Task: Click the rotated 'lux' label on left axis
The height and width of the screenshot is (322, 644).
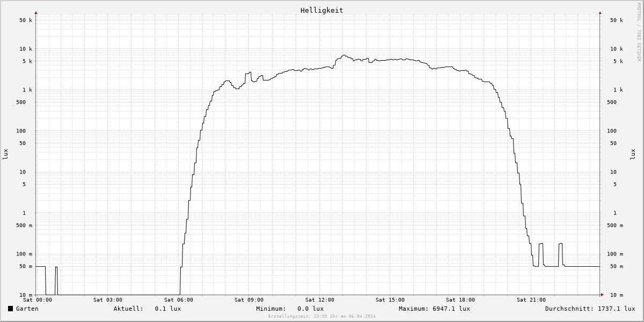Action: [x=5, y=154]
